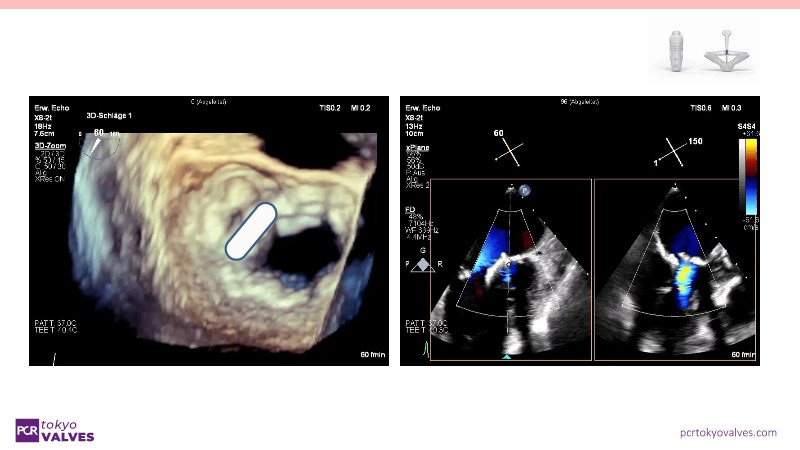Screen dimensions: 800x450
Task: Open the pcrtokyovalves.com link
Action: [x=727, y=432]
